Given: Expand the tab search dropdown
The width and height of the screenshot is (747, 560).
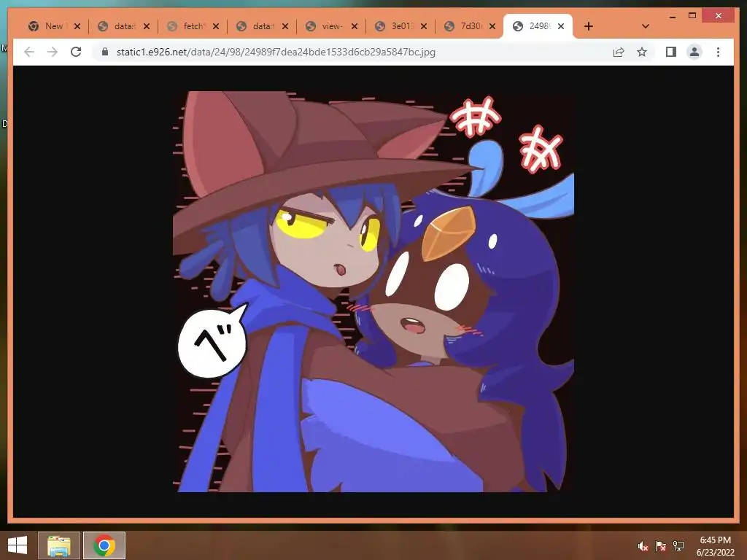Looking at the screenshot, I should tap(646, 26).
